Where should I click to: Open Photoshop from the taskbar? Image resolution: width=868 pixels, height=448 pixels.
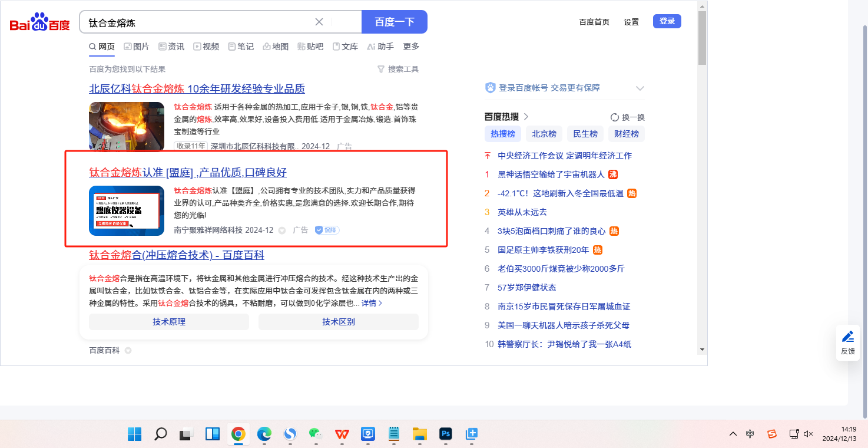coord(445,434)
